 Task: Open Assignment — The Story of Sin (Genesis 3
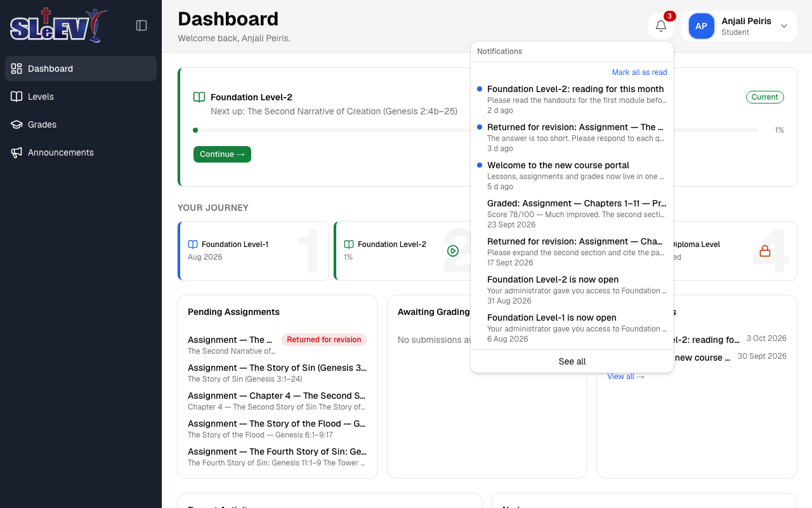[x=277, y=373]
